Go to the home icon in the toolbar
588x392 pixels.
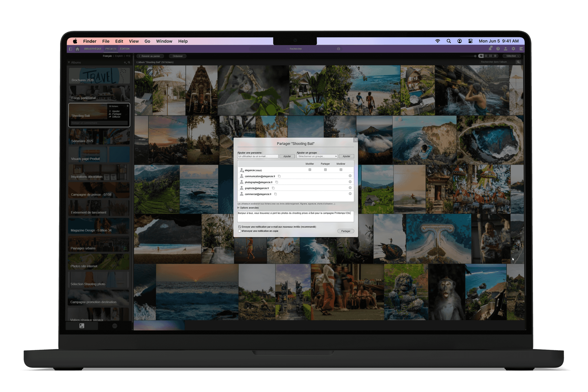point(77,49)
